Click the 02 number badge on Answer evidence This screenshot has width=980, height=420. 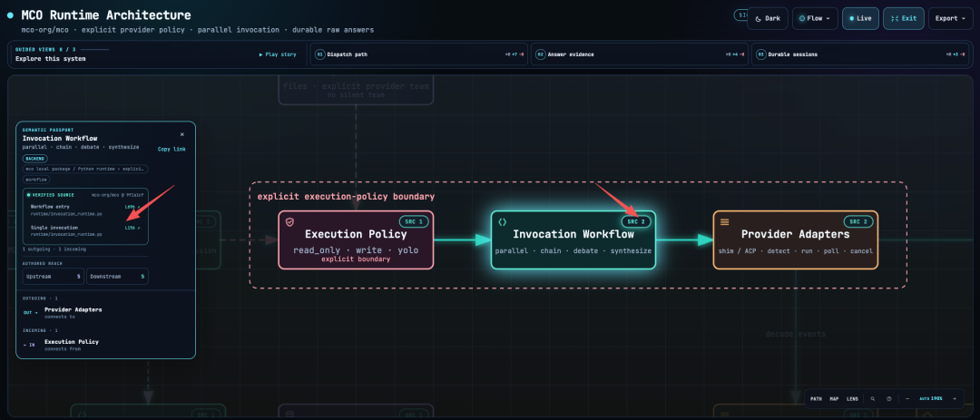pos(541,54)
